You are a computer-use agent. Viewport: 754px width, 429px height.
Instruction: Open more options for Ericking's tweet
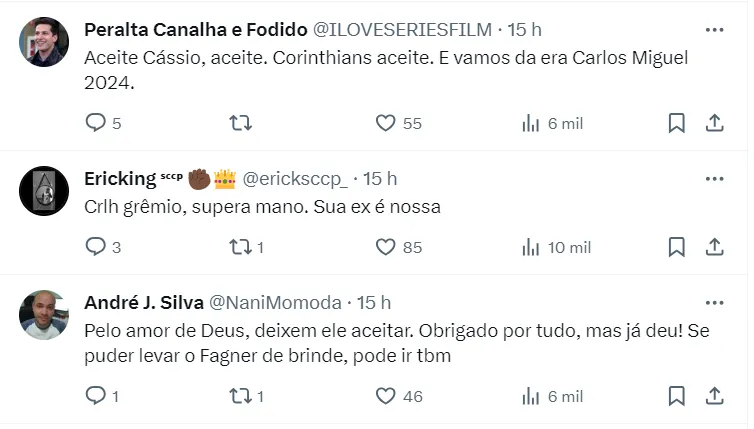[x=714, y=179]
